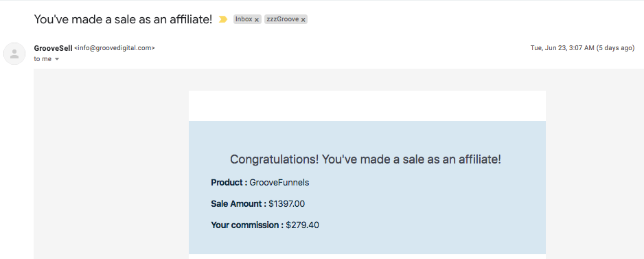The image size is (644, 259).
Task: Click the "to me" recipient text
Action: click(x=43, y=59)
